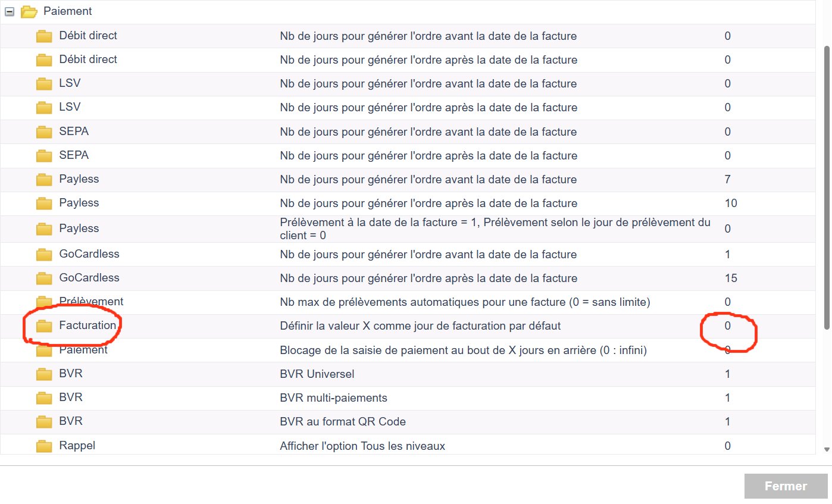Image resolution: width=832 pixels, height=504 pixels.
Task: Click the folder icon of the Payless row valued 10
Action: [44, 203]
